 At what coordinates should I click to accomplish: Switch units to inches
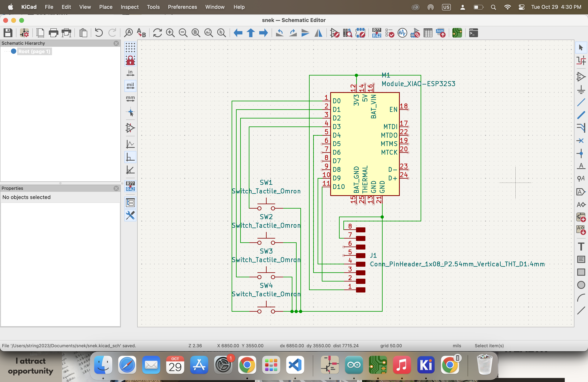point(130,73)
